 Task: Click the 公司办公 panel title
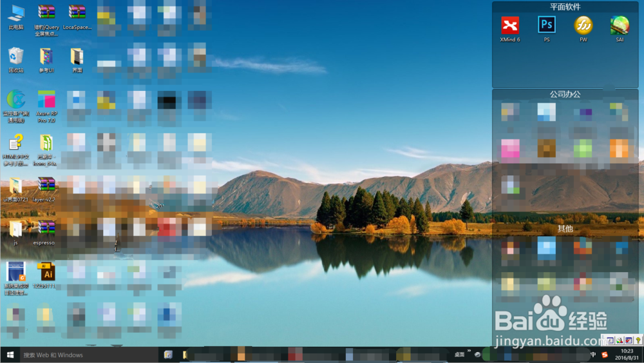(565, 94)
